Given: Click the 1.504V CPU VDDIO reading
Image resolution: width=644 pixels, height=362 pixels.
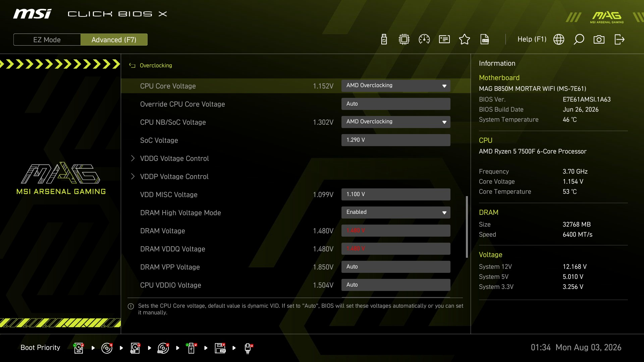Looking at the screenshot, I should [x=323, y=285].
